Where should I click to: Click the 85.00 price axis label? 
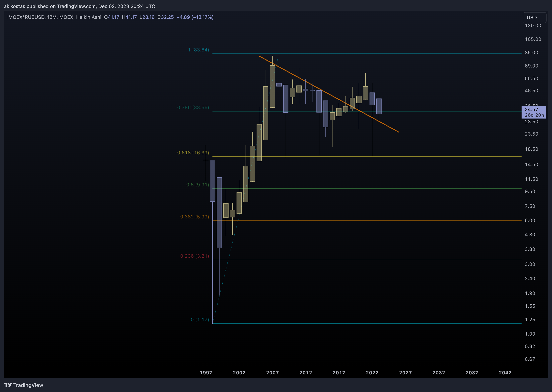(x=532, y=53)
